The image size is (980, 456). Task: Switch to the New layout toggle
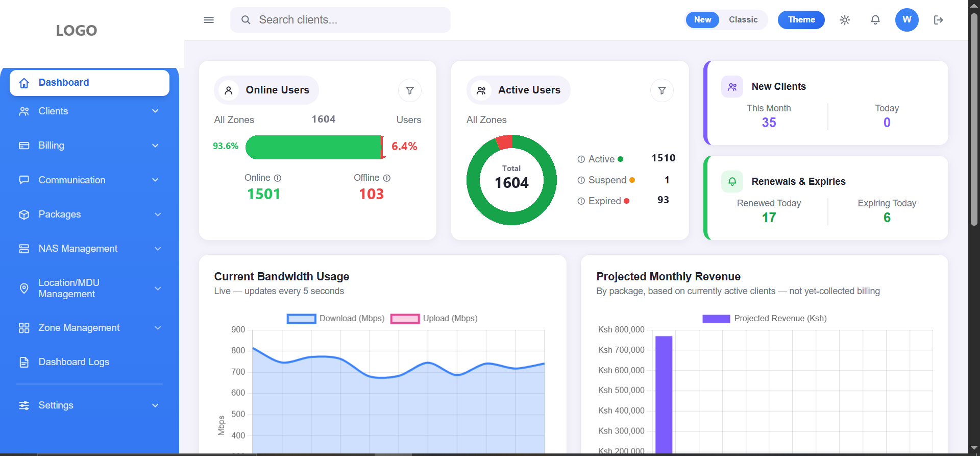click(x=702, y=20)
